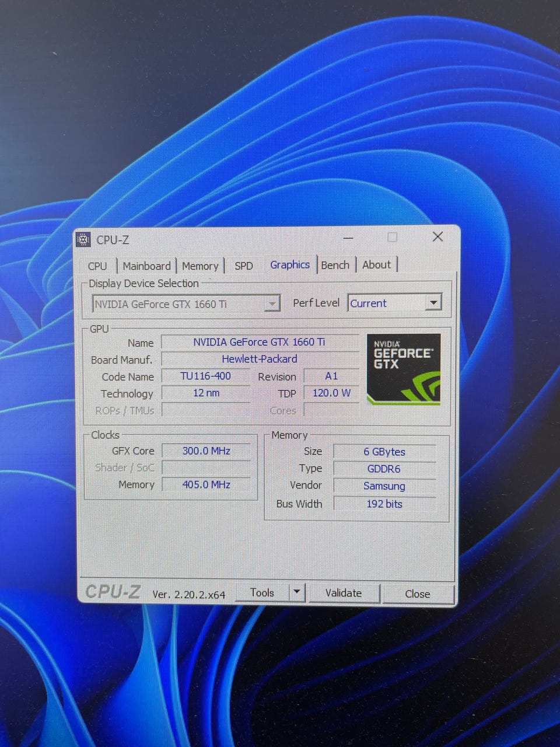
Task: Click the empty Shader / SoC field
Action: point(206,467)
